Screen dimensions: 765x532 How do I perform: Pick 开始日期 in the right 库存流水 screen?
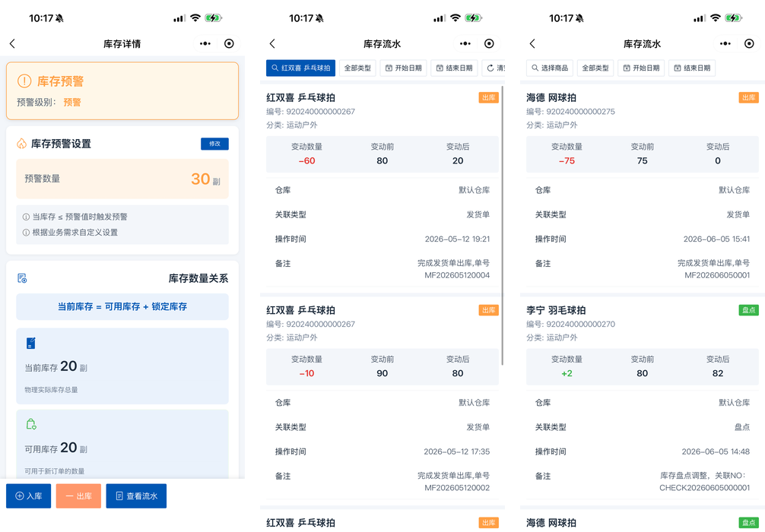(641, 68)
